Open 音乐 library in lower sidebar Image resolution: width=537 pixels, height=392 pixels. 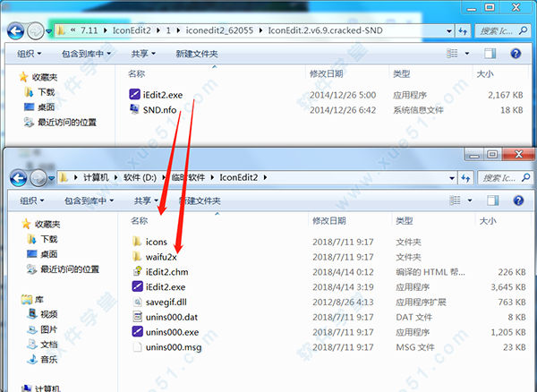48,360
